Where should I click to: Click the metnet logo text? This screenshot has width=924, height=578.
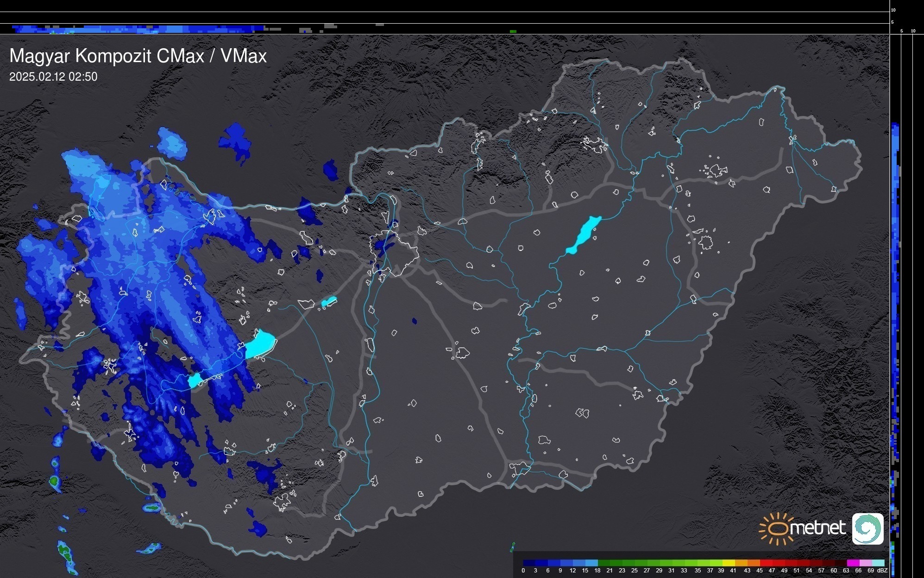pyautogui.click(x=817, y=528)
